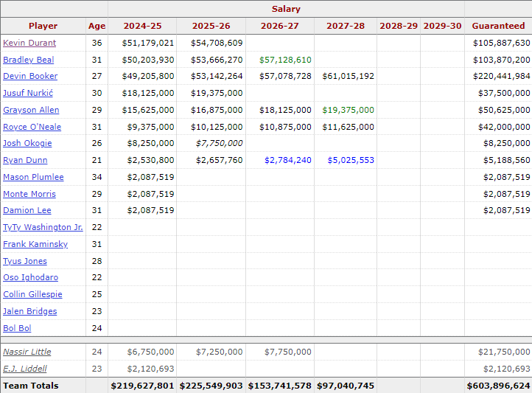
Task: Sort by the Guaranteed column header
Action: click(x=498, y=26)
